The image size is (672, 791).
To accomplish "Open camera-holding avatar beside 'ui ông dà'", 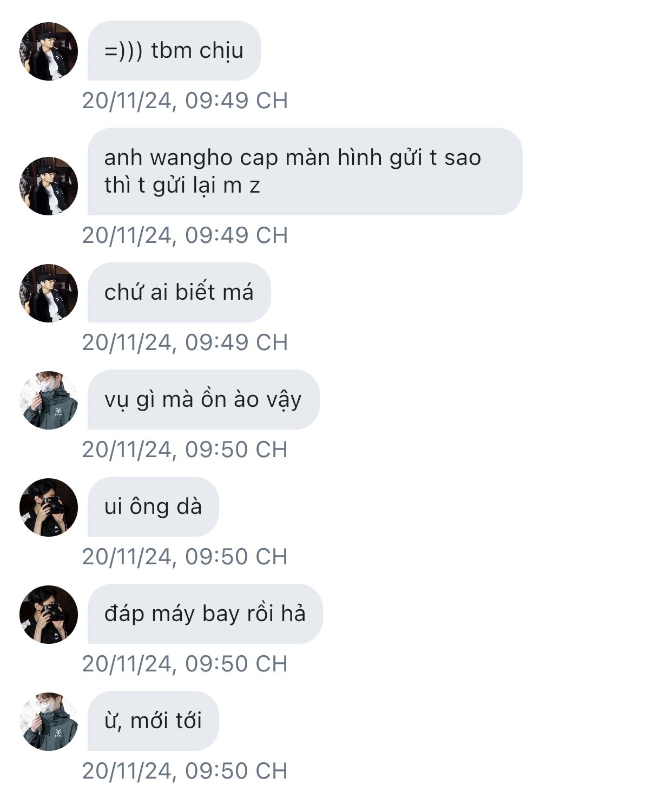I will pyautogui.click(x=49, y=507).
